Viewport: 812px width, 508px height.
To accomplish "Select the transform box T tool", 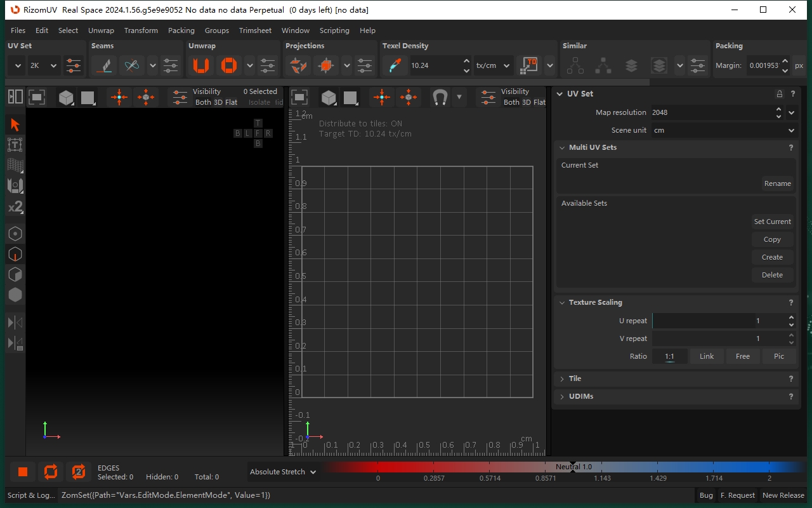I will [x=15, y=145].
